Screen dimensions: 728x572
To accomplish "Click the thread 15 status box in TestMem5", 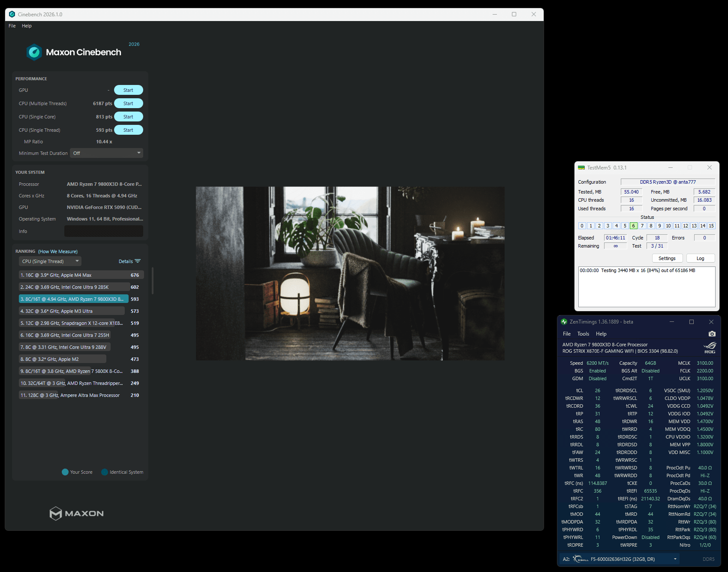I will tap(711, 226).
